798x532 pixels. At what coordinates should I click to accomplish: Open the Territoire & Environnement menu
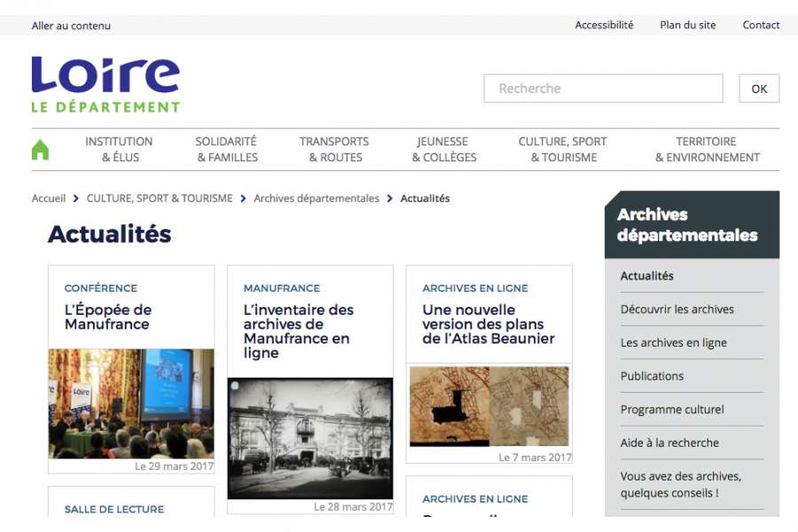point(707,149)
